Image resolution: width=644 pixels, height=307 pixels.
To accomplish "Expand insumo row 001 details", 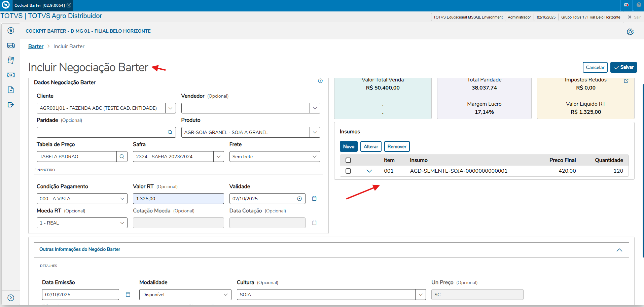I will pos(369,171).
